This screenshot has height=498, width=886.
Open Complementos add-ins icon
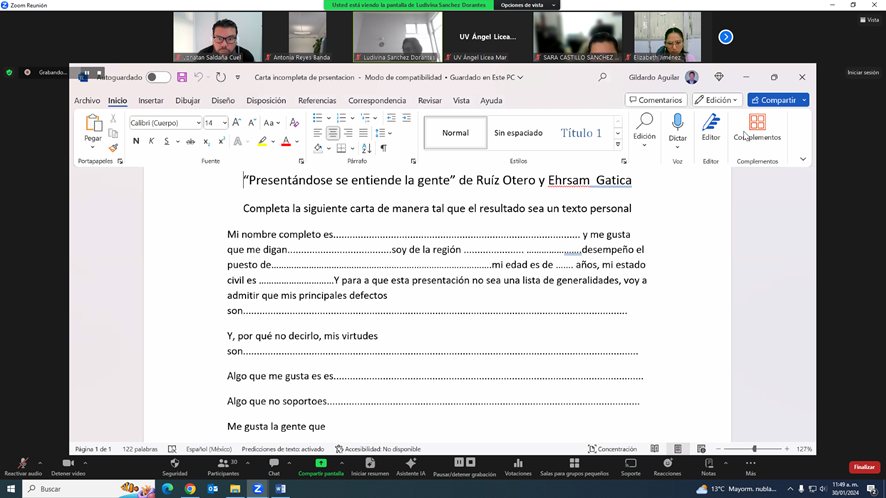pyautogui.click(x=757, y=122)
